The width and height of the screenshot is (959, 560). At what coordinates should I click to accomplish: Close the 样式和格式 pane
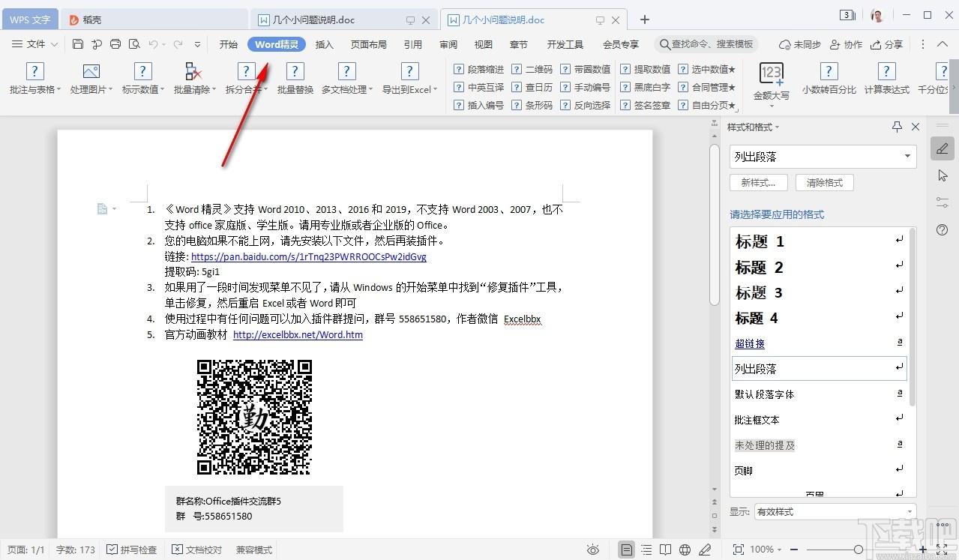click(x=915, y=127)
